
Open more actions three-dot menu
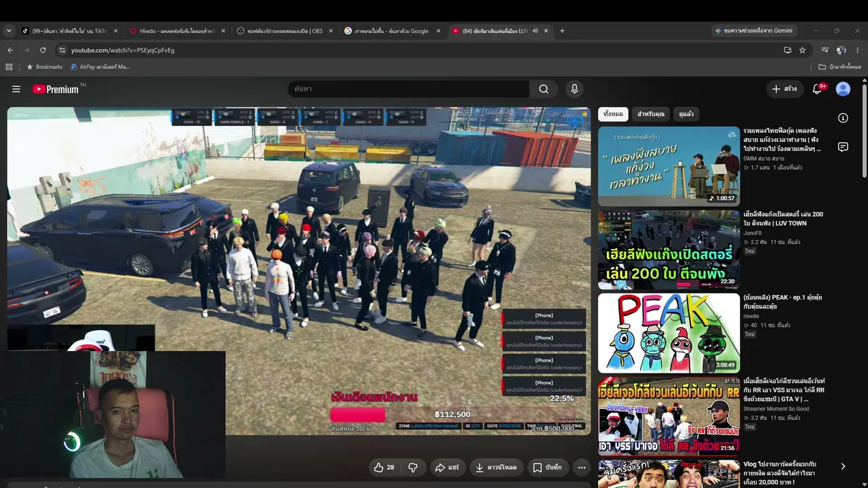581,467
